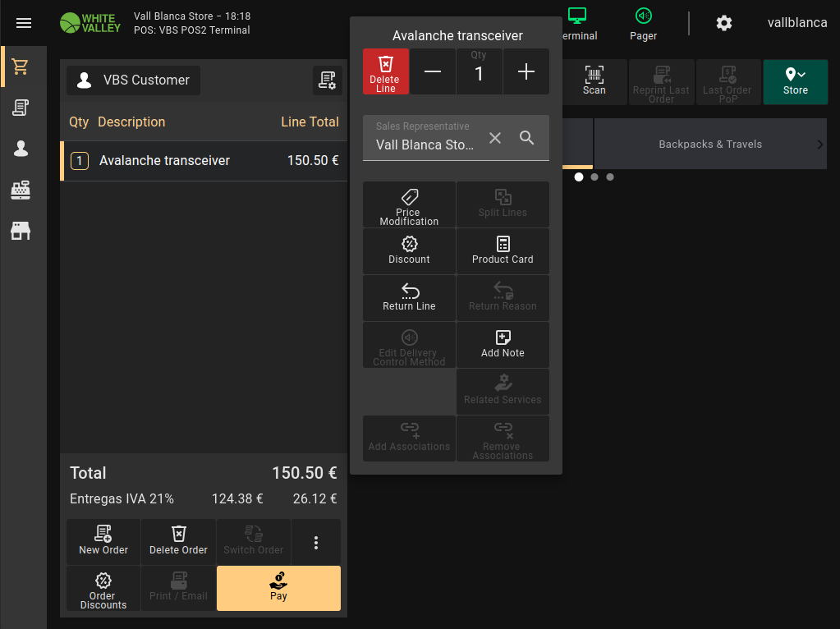Screen dimensions: 840x629
Task: Open the receipts list sidebar icon
Action: click(x=21, y=107)
